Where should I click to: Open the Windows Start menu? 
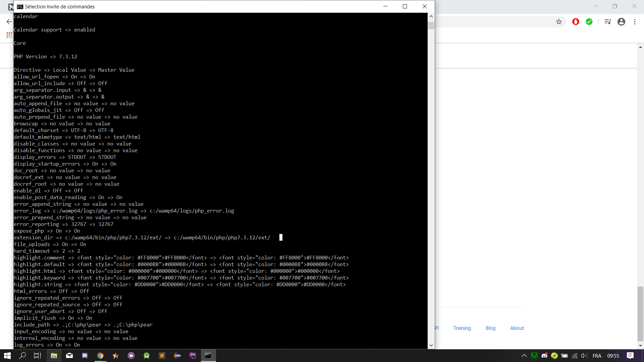click(7, 356)
